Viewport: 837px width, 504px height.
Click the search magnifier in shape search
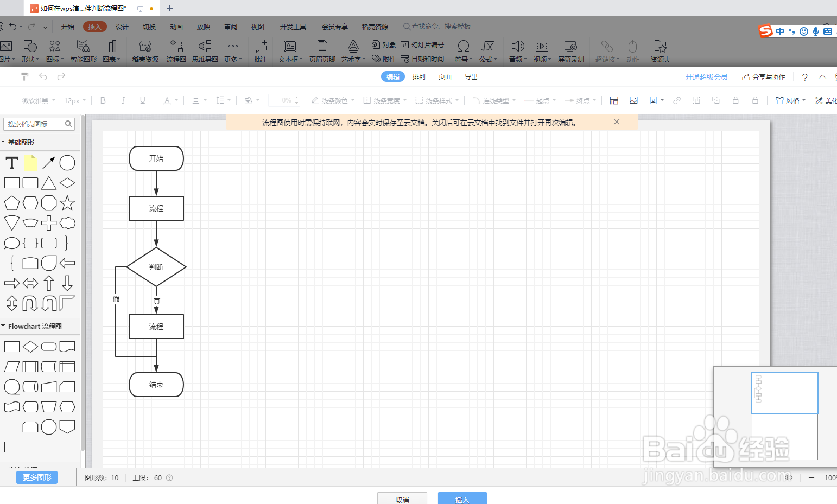tap(68, 124)
